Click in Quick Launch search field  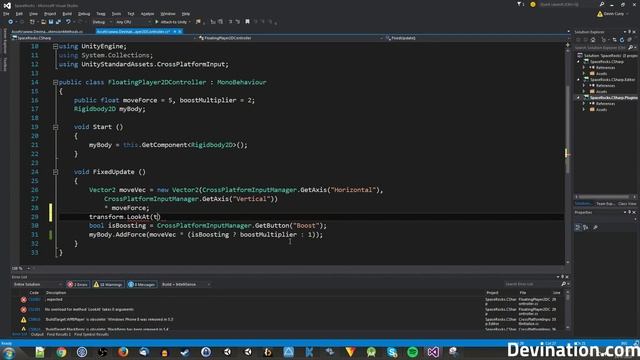pyautogui.click(x=568, y=4)
